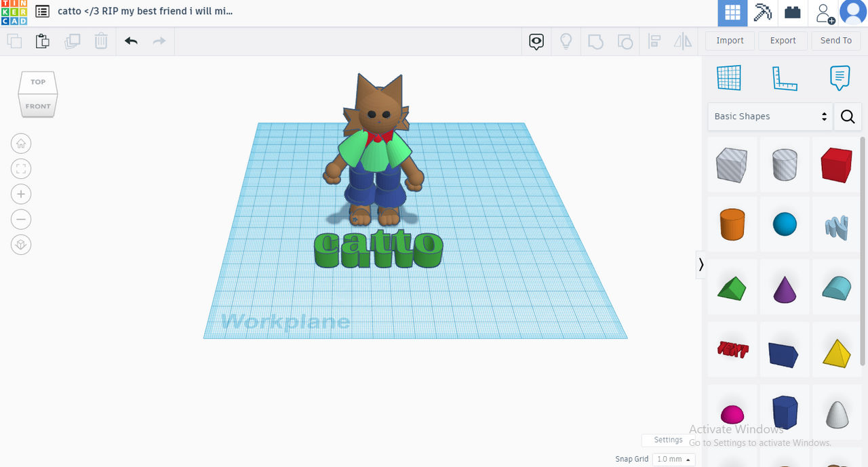Click the Paste clipboard icon

pyautogui.click(x=43, y=41)
